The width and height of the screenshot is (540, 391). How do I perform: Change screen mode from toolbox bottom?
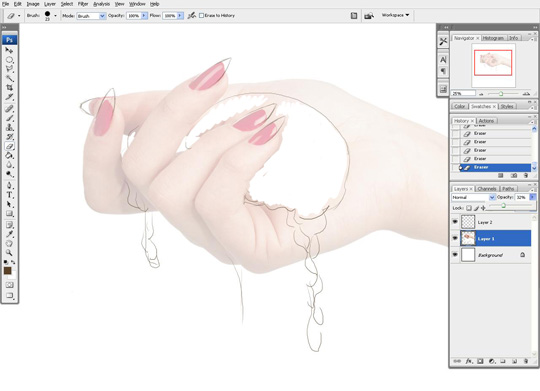point(9,296)
